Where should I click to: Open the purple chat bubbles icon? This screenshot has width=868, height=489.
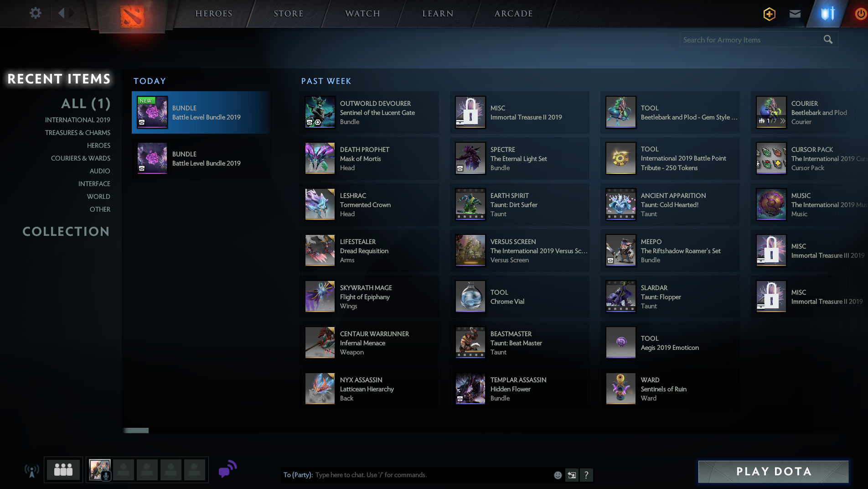pyautogui.click(x=227, y=469)
